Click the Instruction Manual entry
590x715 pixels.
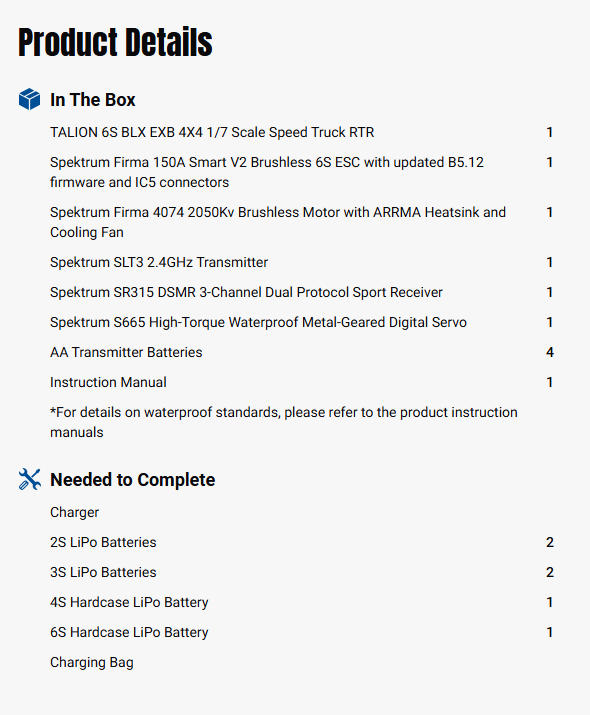pyautogui.click(x=109, y=382)
